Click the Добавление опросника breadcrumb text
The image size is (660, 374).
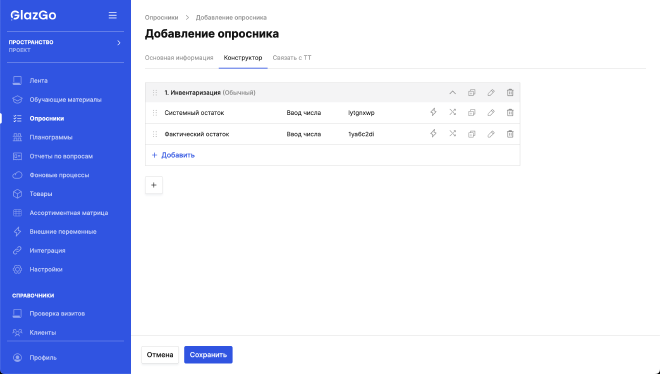coord(231,18)
